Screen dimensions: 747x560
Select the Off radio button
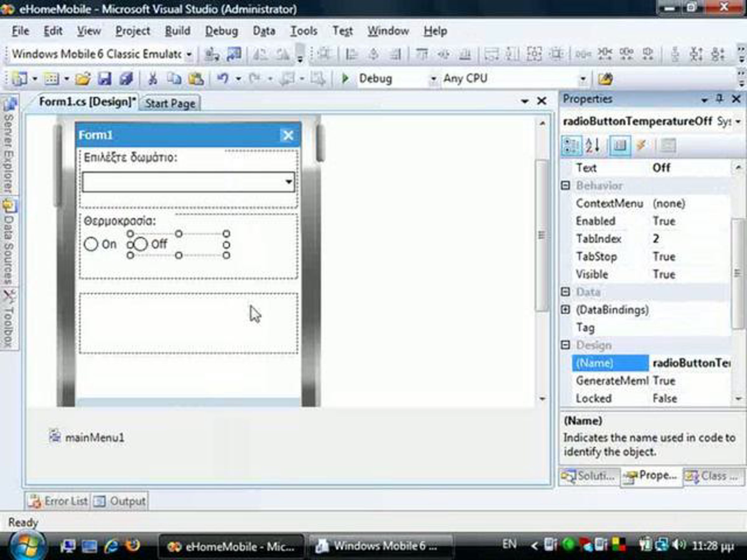pos(141,244)
